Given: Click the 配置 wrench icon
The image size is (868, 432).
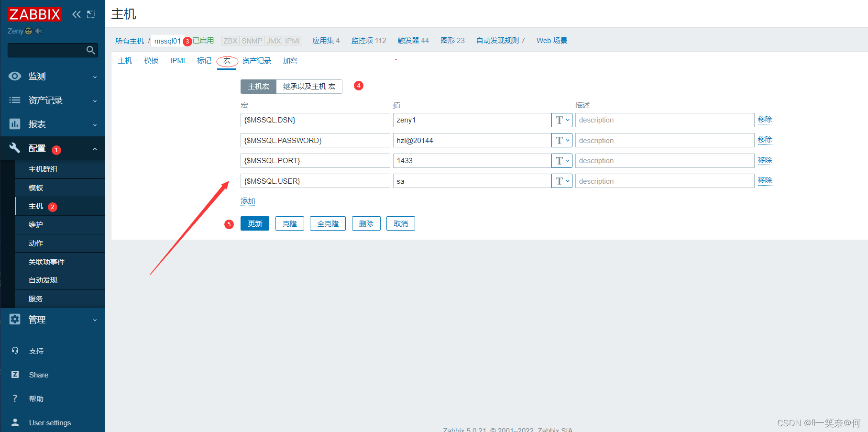Looking at the screenshot, I should 15,148.
